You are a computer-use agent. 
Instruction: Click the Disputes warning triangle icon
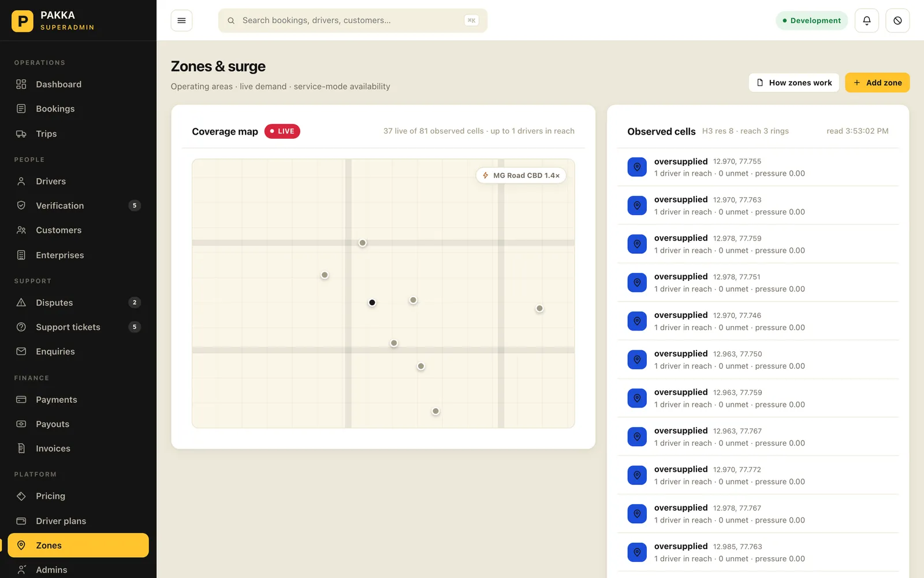point(21,303)
